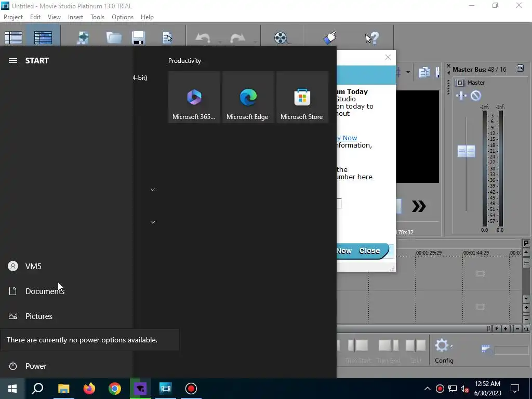Image resolution: width=532 pixels, height=399 pixels.
Task: Click the timeline vertical scrollbar thumb
Action: tap(526, 262)
